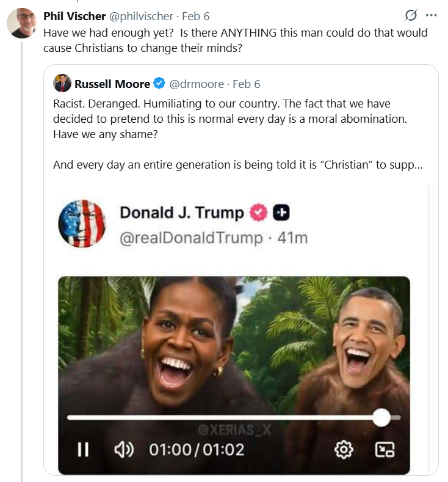
Task: Click the @drmoore handle
Action: [195, 83]
